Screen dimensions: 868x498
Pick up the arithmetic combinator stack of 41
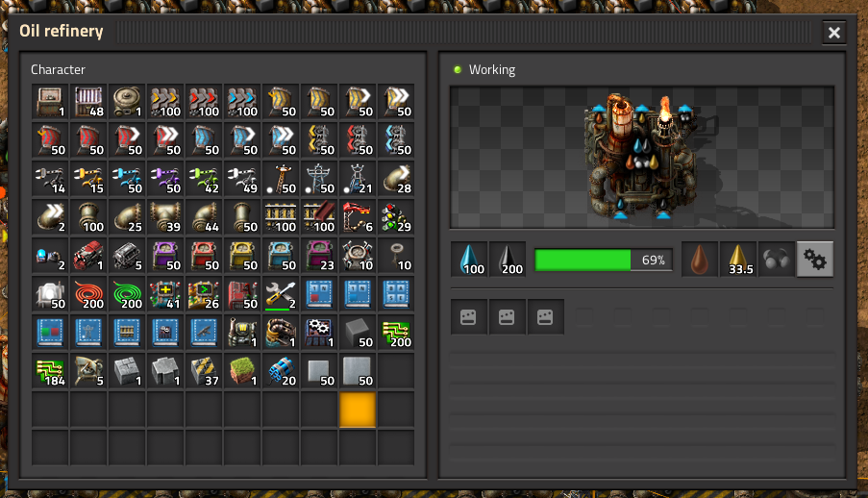165,295
